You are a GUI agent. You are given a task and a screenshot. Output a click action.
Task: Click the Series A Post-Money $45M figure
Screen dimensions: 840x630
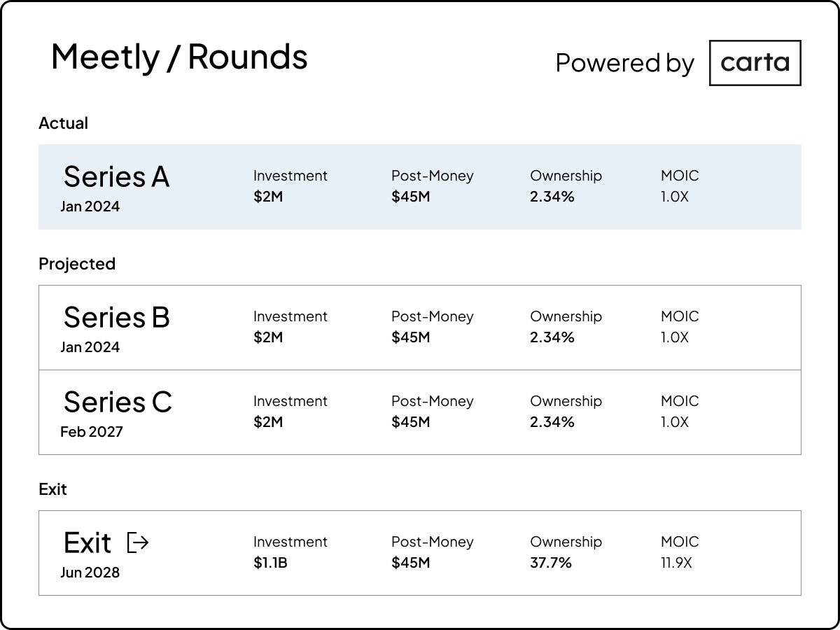pos(411,197)
